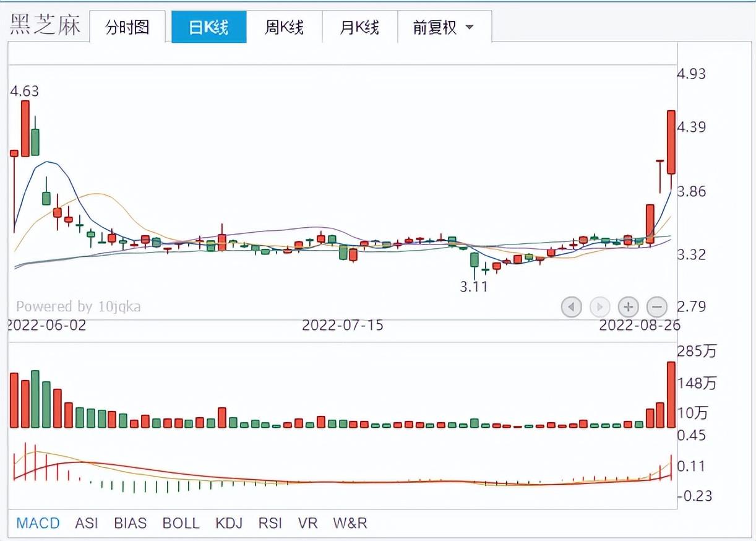756x541 pixels.
Task: Click the 4.39 price axis label
Action: point(692,127)
